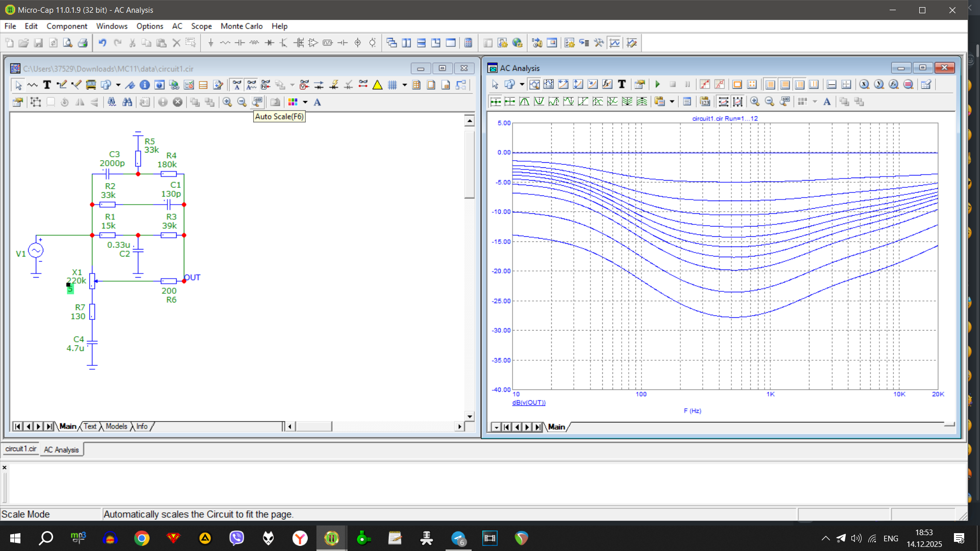
Task: Expand the color palette dropdown arrow
Action: tap(305, 102)
